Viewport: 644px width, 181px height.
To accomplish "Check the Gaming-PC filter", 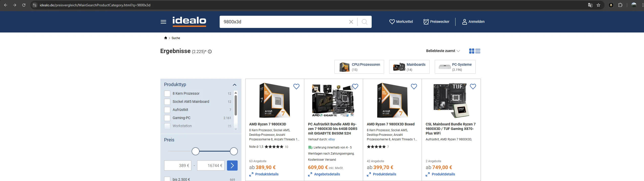I will coord(167,118).
